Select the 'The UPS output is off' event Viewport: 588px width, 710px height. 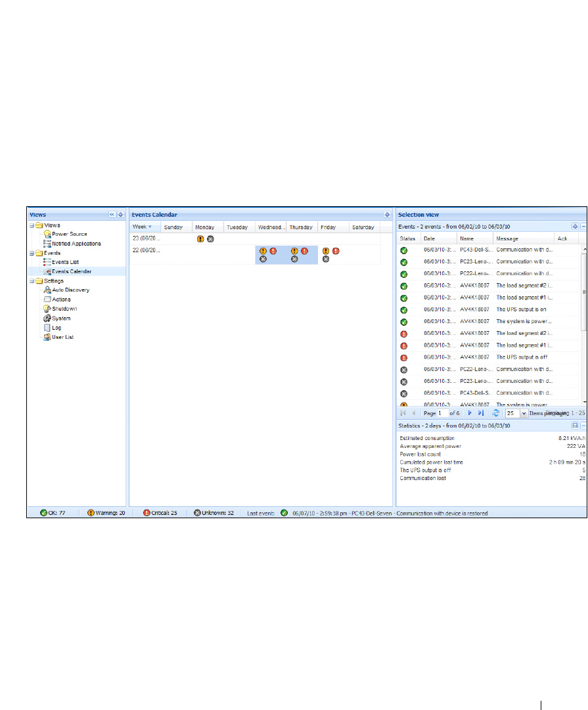point(488,357)
